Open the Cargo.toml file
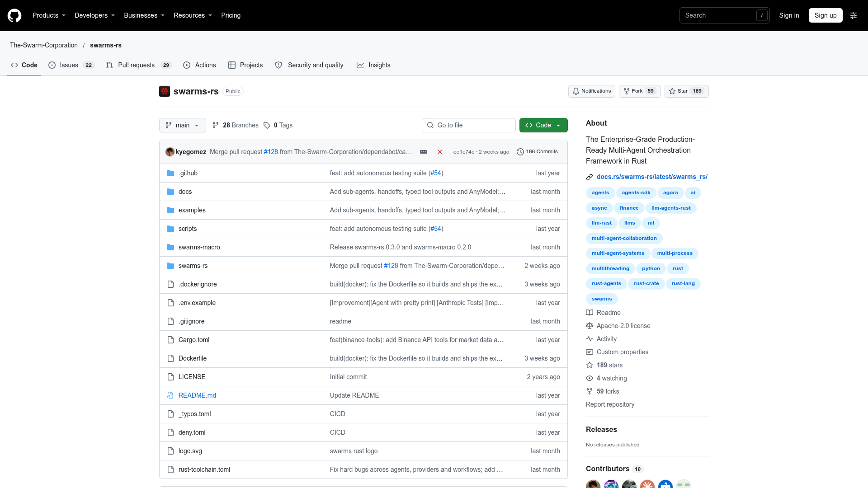Image resolution: width=868 pixels, height=488 pixels. click(x=194, y=340)
